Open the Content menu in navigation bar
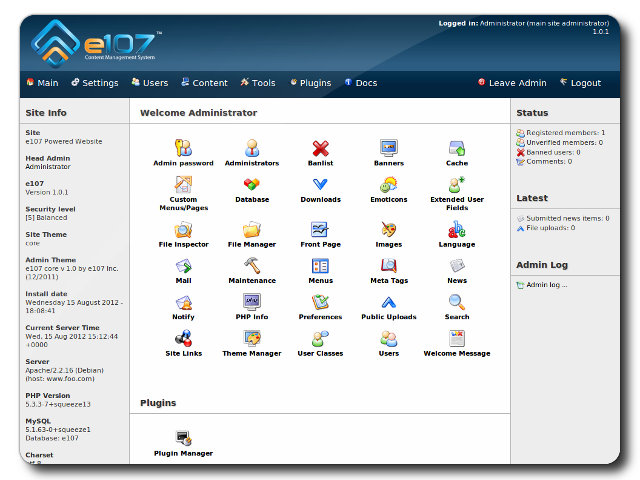The width and height of the screenshot is (640, 480). click(204, 83)
